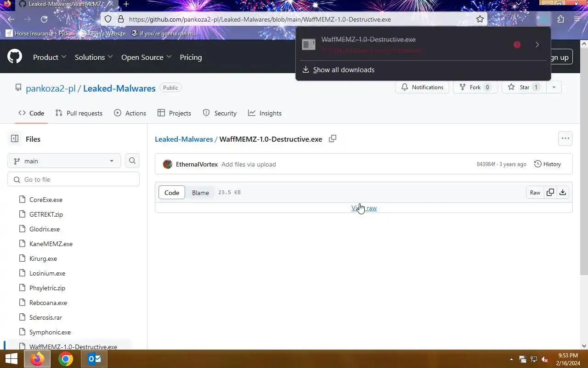Click Pricing link in header

click(x=191, y=57)
